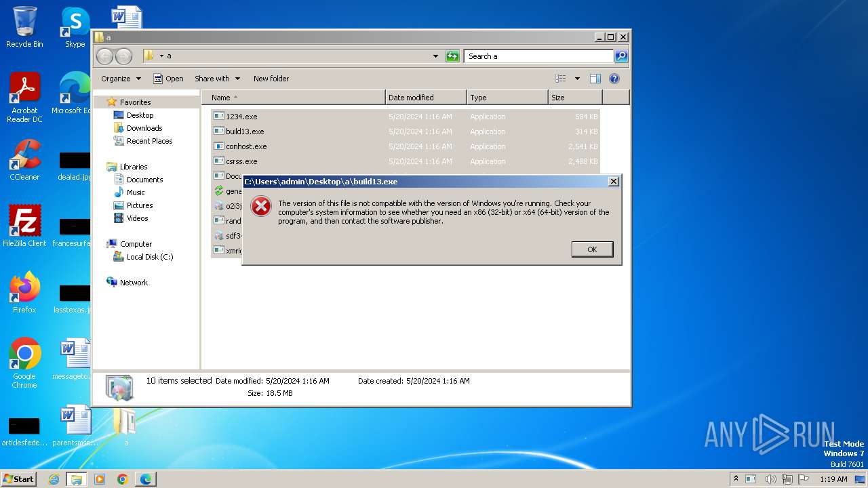Change your view icon in toolbar

coord(561,79)
